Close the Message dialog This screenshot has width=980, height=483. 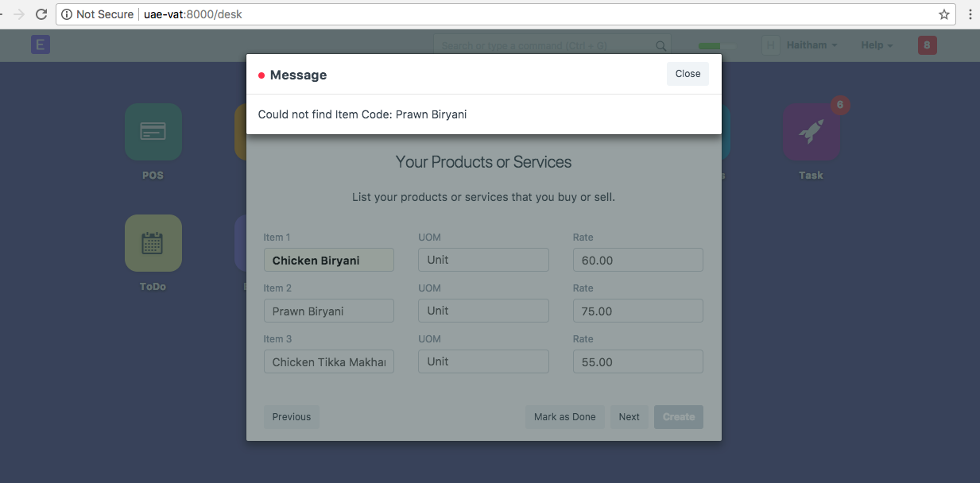(x=687, y=73)
